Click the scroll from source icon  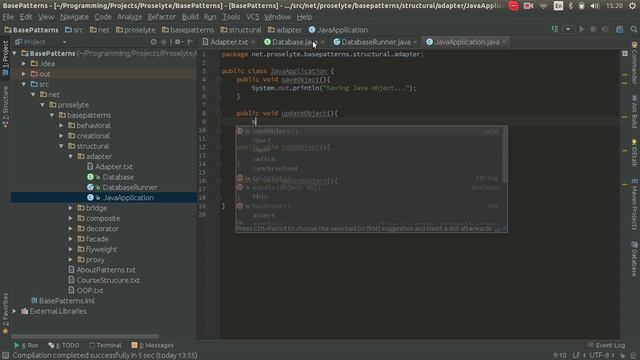coord(153,42)
